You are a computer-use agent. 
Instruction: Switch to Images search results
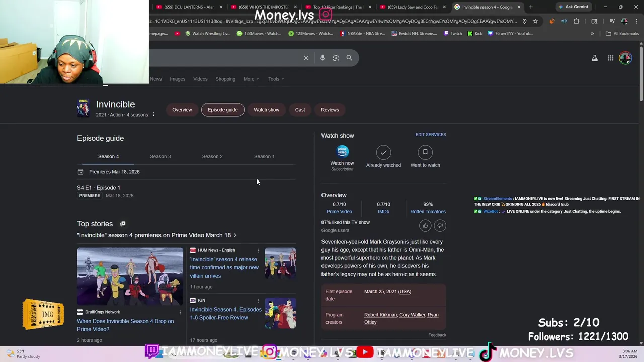pos(178,79)
